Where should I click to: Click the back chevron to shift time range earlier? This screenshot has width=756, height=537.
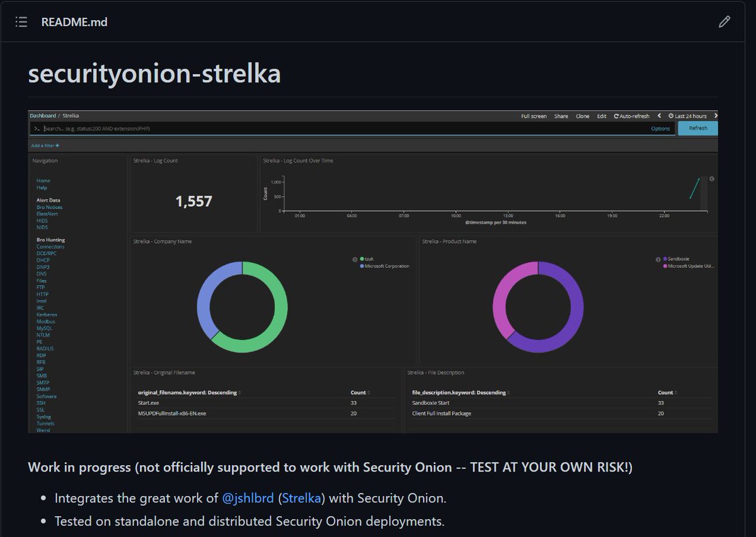[x=659, y=116]
